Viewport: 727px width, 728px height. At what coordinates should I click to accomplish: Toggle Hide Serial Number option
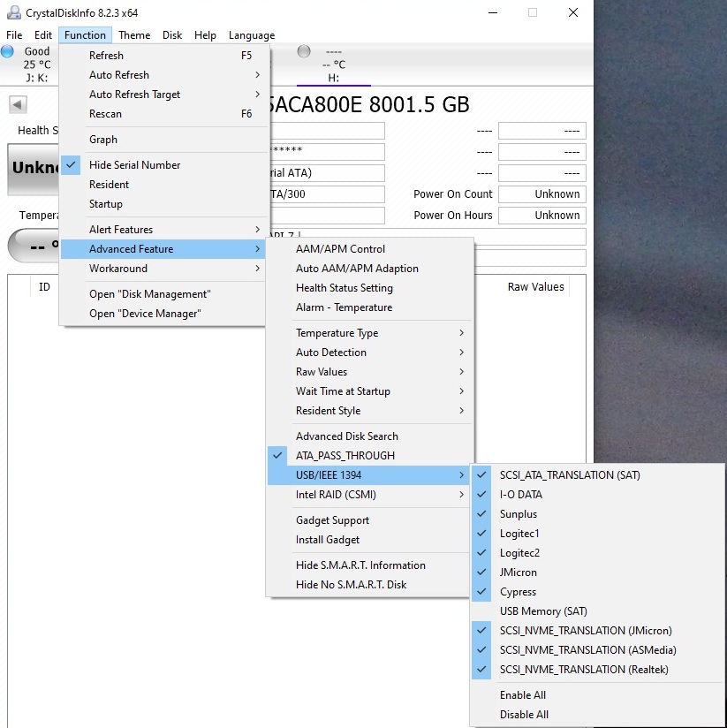[x=165, y=165]
